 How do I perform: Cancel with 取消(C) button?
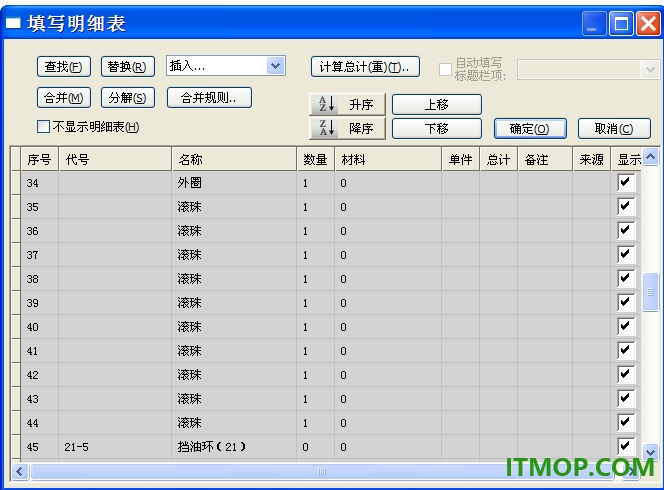(614, 128)
